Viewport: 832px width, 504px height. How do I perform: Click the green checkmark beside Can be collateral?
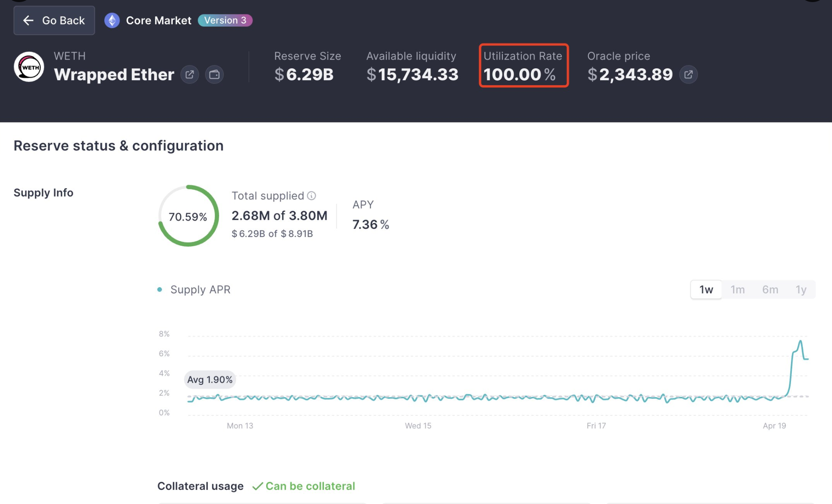point(258,486)
